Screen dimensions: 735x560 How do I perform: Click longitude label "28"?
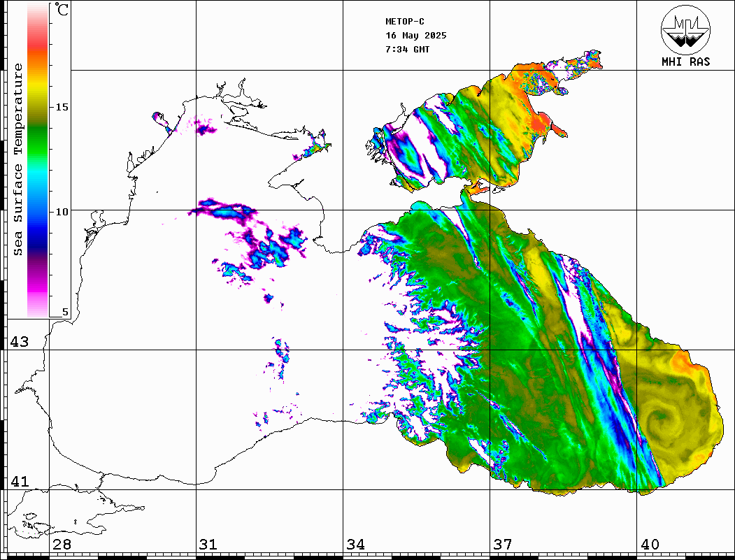click(62, 545)
